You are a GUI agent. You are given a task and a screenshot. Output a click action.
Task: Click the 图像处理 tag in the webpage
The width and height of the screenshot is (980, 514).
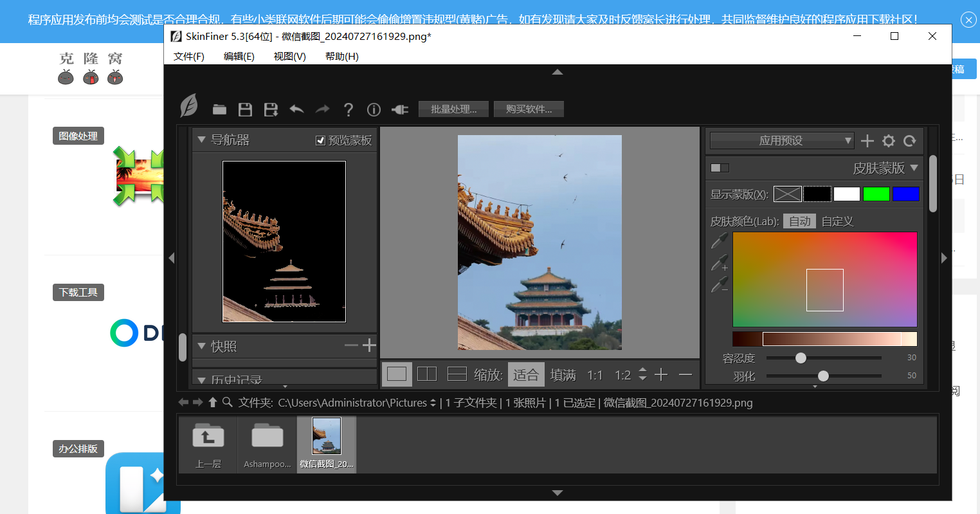[78, 136]
